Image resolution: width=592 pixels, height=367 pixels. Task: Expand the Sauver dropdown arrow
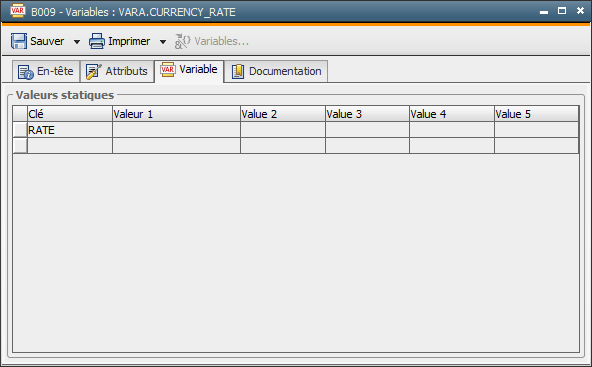tap(77, 42)
